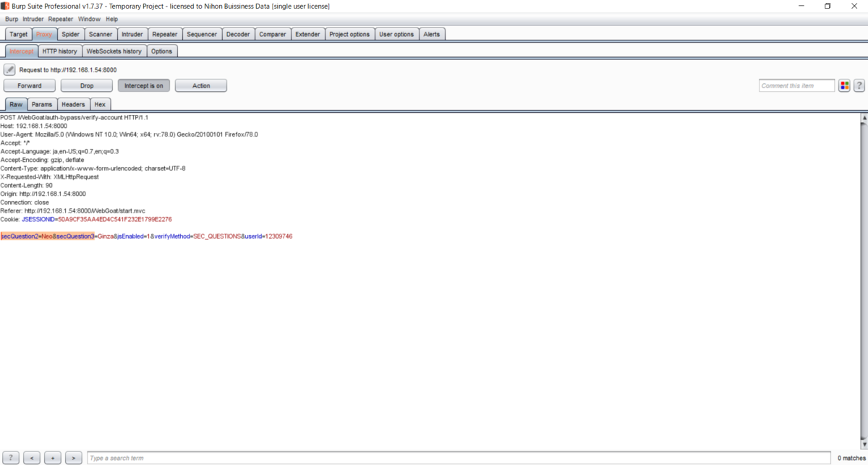
Task: Open the Intruder tool tab
Action: (132, 34)
